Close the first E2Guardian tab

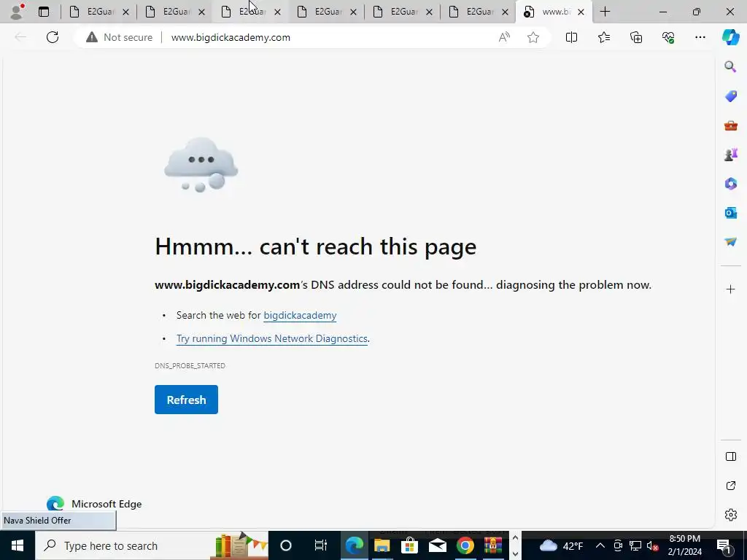click(x=125, y=12)
